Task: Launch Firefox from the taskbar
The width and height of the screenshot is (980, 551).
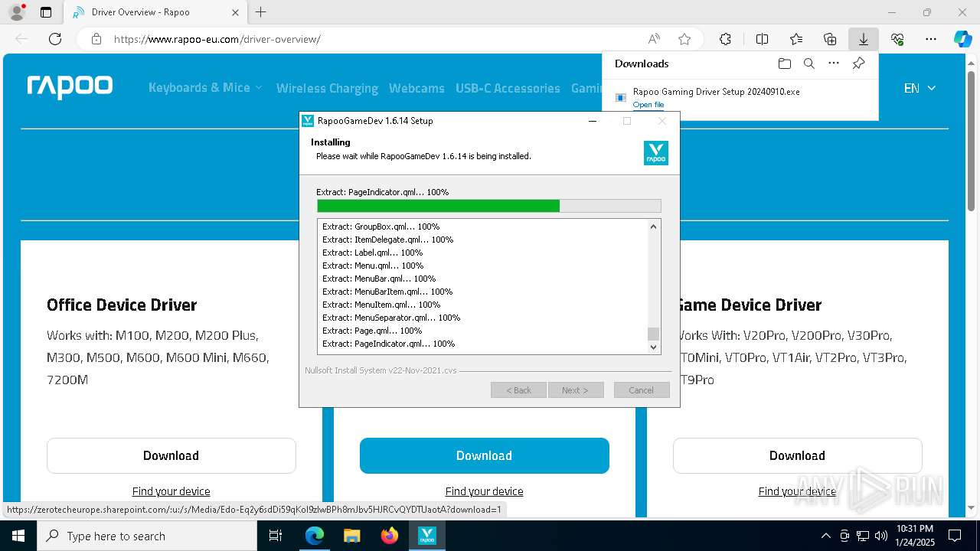Action: click(x=389, y=536)
